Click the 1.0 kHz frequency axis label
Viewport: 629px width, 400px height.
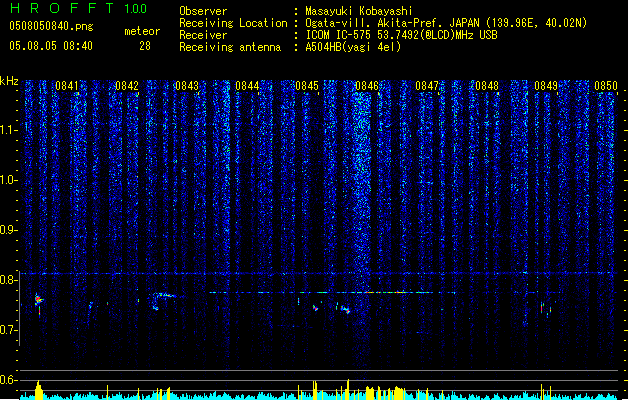pos(8,180)
